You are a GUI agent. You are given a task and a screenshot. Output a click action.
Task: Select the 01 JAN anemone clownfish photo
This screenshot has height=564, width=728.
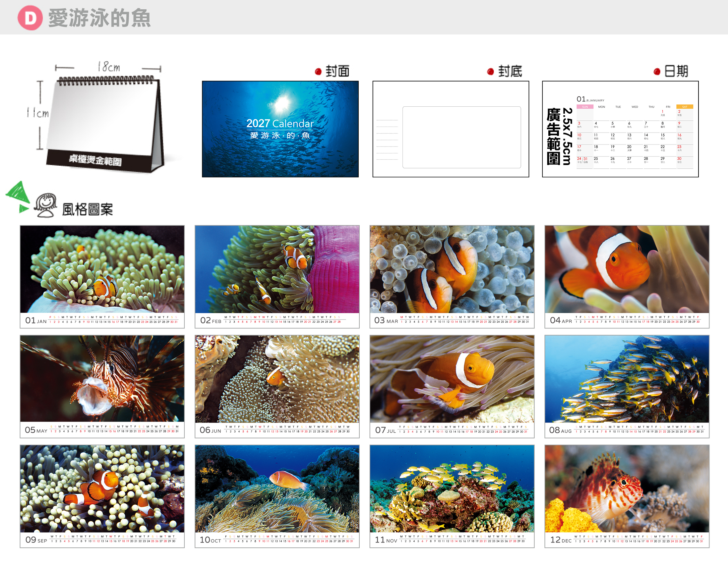click(102, 269)
